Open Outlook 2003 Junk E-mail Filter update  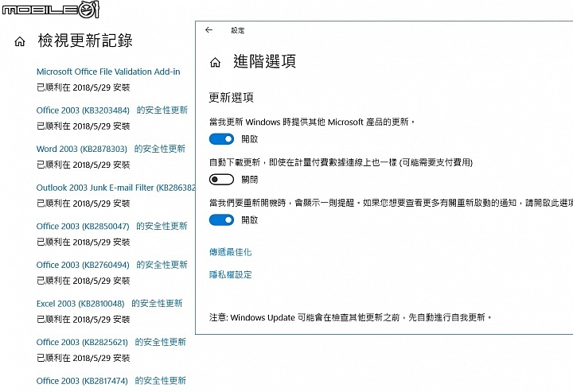[116, 188]
